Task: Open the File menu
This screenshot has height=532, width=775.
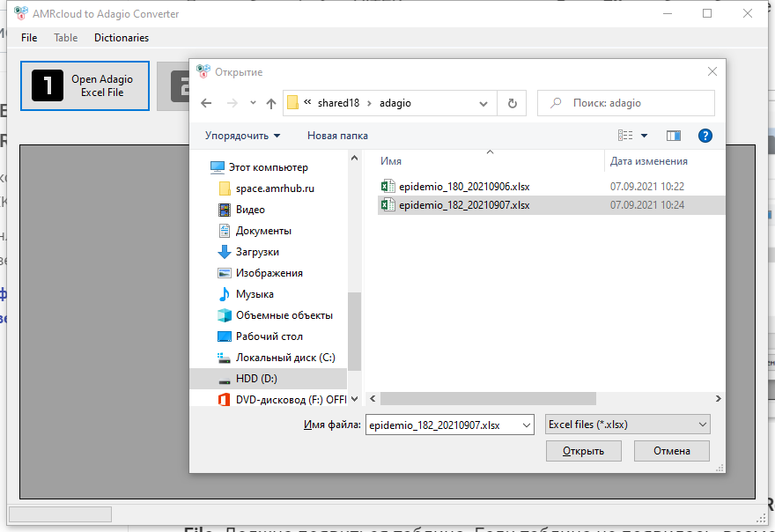Action: coord(29,38)
